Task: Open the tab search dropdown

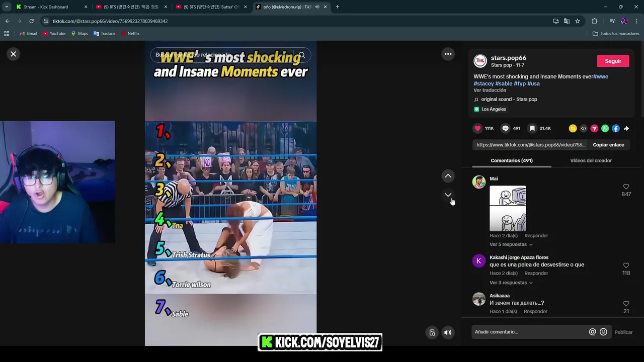Action: coord(7,7)
